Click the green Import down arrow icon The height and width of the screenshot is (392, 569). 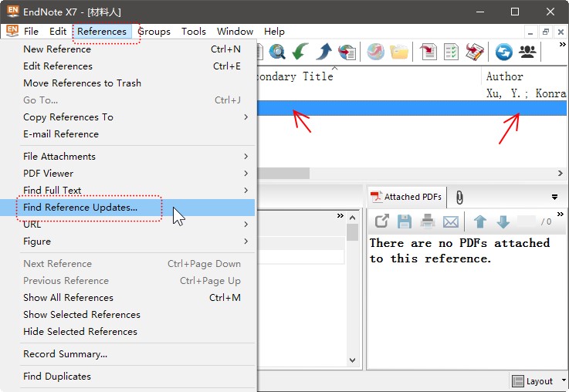coord(300,52)
